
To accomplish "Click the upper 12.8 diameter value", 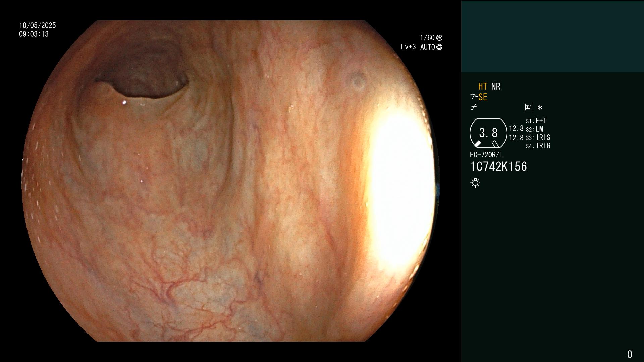I will [x=516, y=129].
